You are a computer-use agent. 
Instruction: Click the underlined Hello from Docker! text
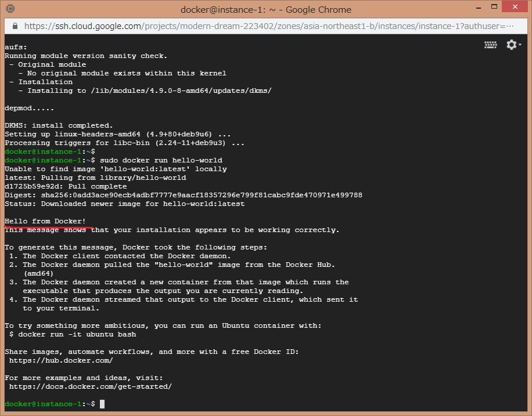[44, 221]
